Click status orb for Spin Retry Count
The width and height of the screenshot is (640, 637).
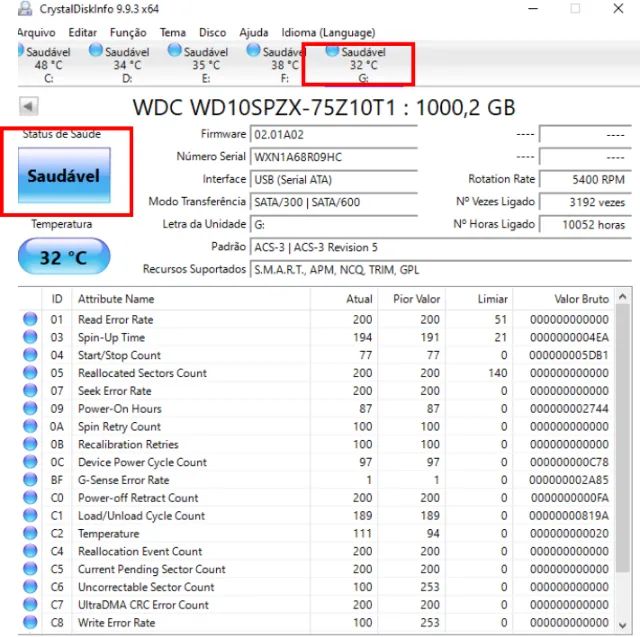pos(30,426)
